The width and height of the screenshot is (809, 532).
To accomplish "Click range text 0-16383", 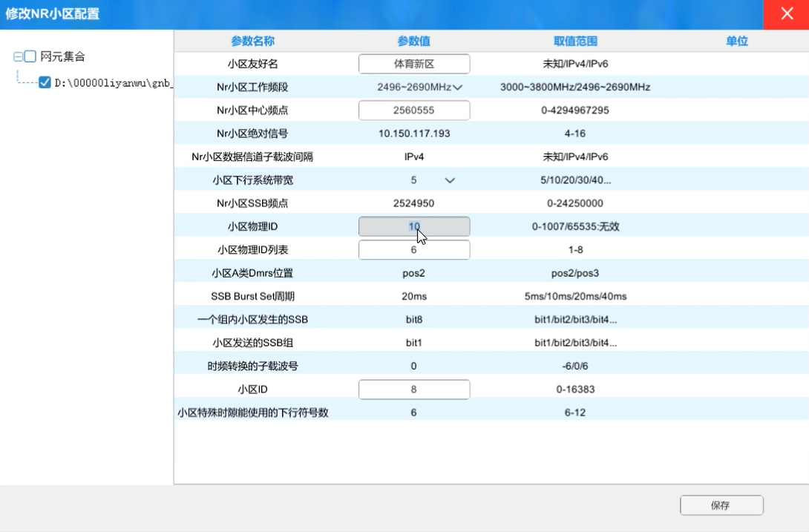I will pos(575,390).
